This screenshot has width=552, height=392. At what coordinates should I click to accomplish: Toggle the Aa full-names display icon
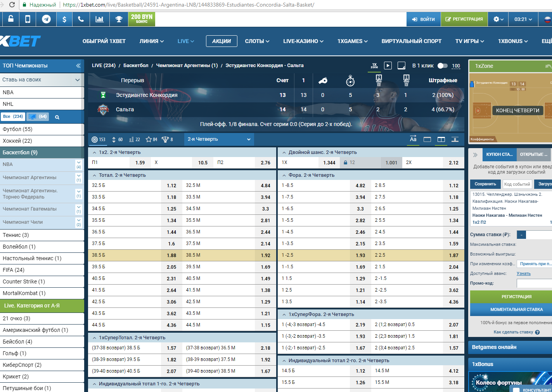pyautogui.click(x=413, y=139)
